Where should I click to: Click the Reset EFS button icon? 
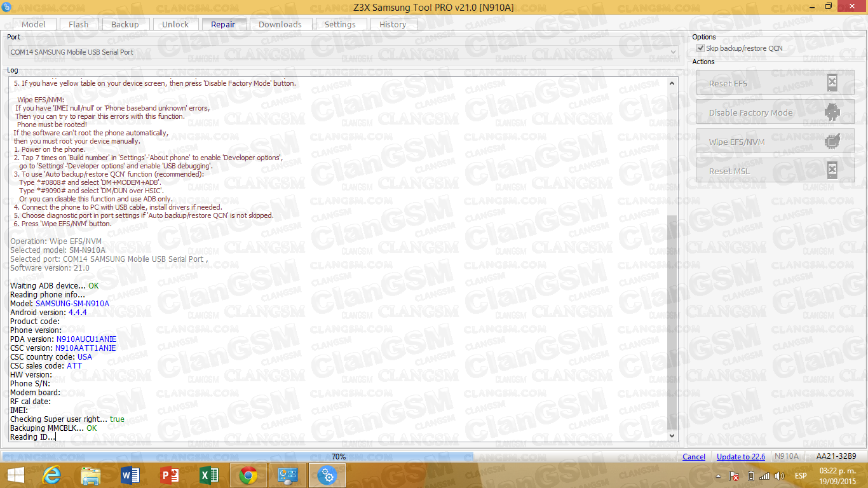point(832,83)
